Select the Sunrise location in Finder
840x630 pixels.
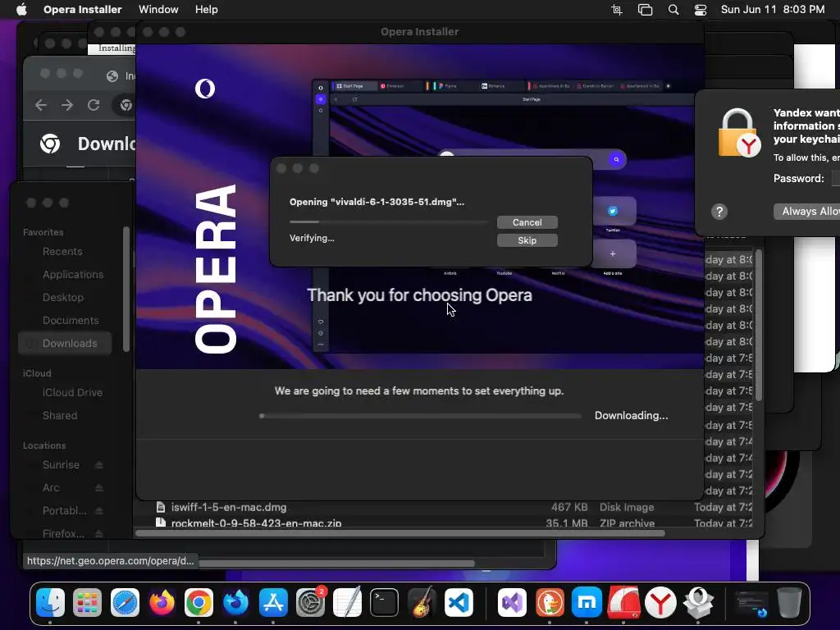click(61, 465)
